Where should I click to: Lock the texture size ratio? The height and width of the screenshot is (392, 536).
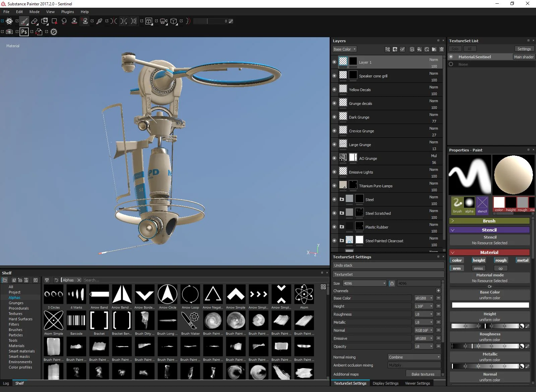[392, 283]
